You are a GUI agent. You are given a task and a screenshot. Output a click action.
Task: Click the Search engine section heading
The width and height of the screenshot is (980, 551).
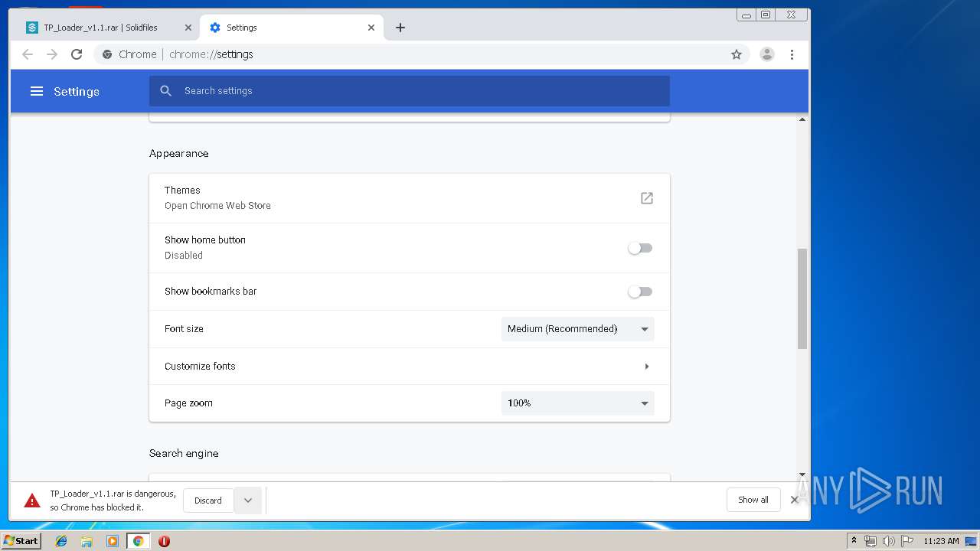(x=184, y=454)
